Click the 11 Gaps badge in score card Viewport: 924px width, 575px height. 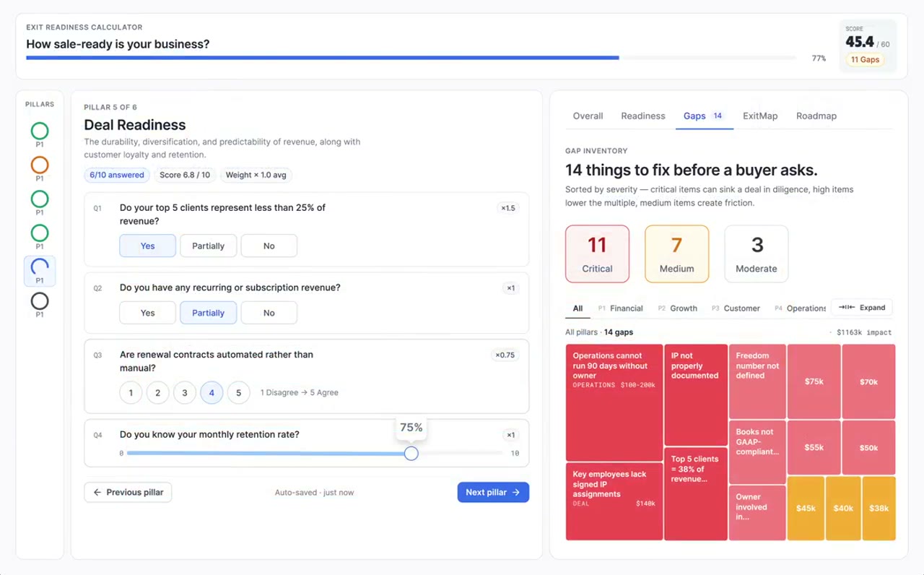[865, 59]
